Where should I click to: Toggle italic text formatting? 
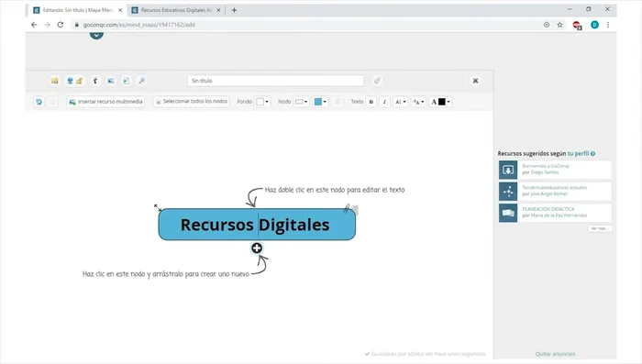pyautogui.click(x=384, y=102)
